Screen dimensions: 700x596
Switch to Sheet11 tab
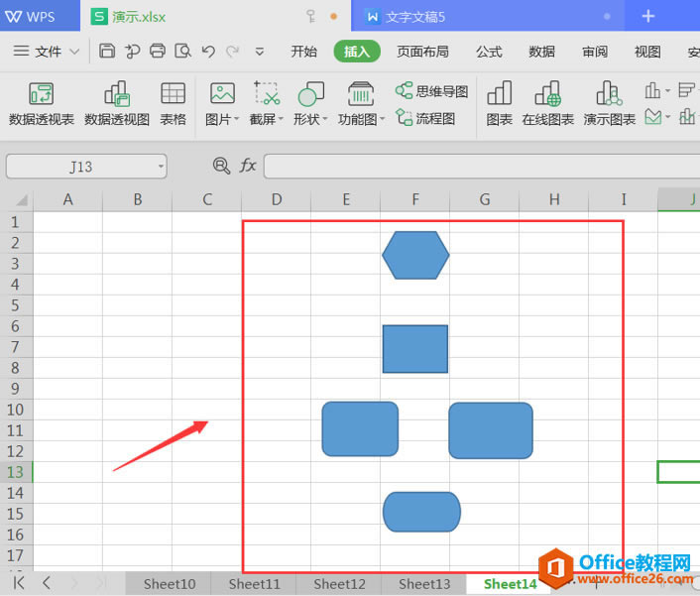(x=254, y=584)
